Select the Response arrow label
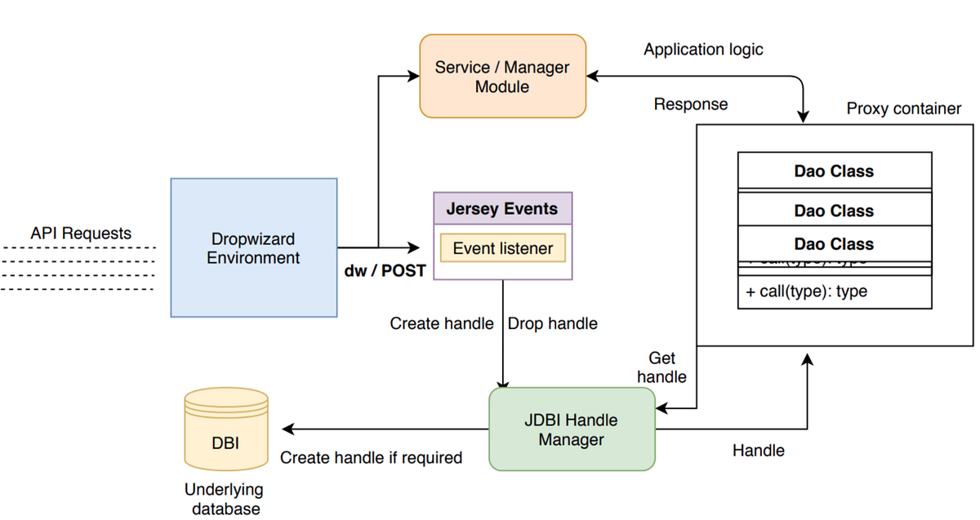Image resolution: width=980 pixels, height=520 pixels. (690, 104)
